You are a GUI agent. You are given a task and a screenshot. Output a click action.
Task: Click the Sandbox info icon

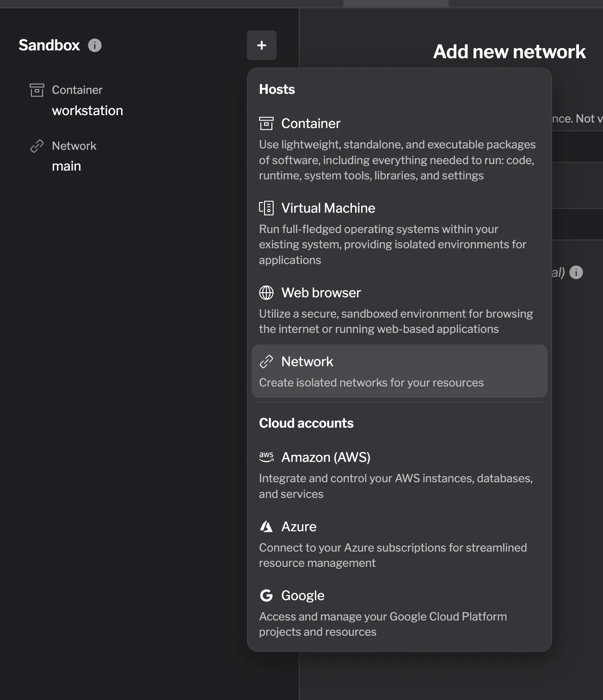tap(95, 45)
